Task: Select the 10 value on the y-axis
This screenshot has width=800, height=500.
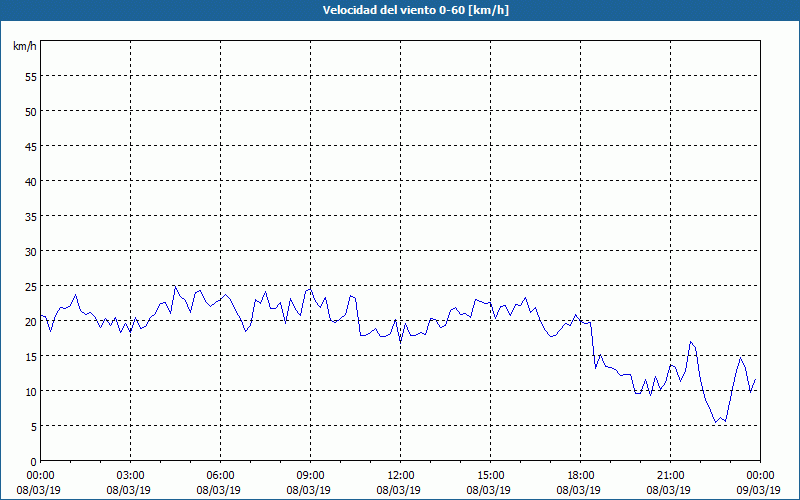Action: pos(31,391)
